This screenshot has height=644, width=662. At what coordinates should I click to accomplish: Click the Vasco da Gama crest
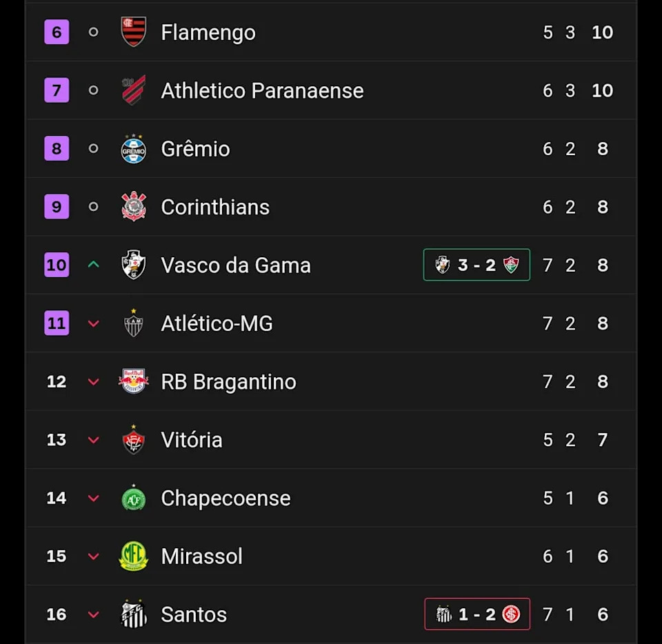pyautogui.click(x=133, y=265)
